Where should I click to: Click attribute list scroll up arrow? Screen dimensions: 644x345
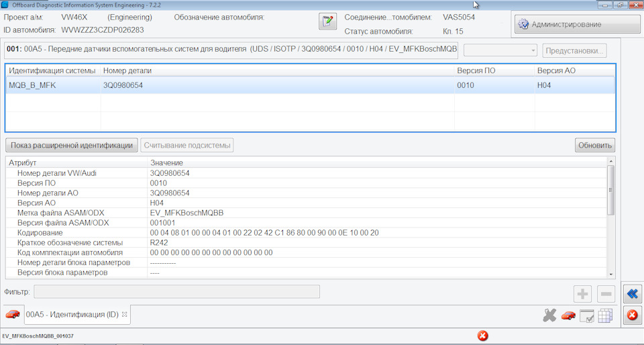click(x=610, y=161)
